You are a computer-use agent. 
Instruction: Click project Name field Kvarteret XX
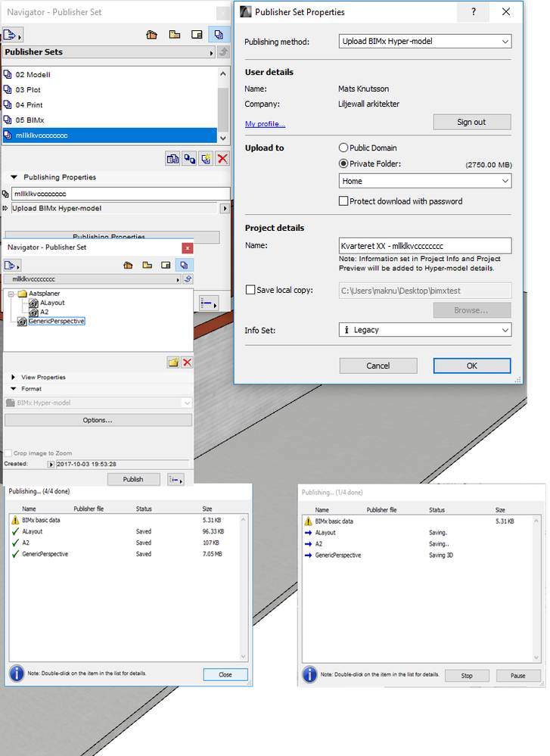(424, 246)
